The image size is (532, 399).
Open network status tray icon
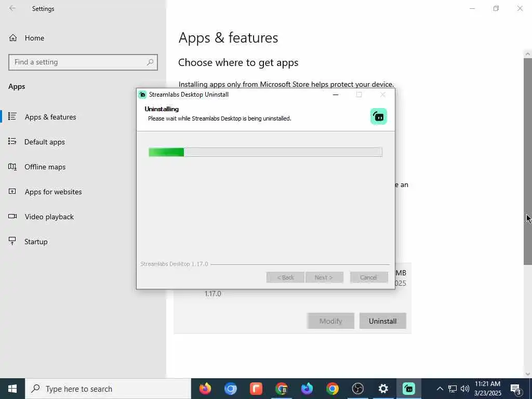click(x=453, y=389)
